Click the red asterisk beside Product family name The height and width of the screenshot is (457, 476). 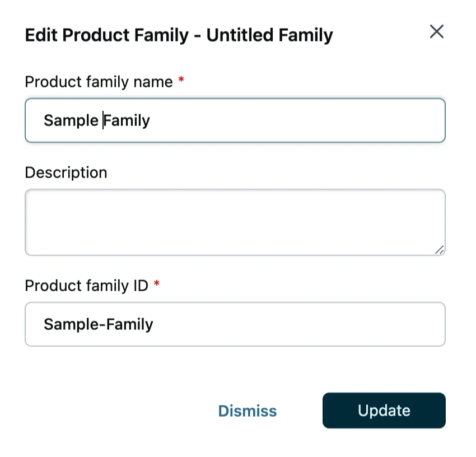pyautogui.click(x=181, y=82)
